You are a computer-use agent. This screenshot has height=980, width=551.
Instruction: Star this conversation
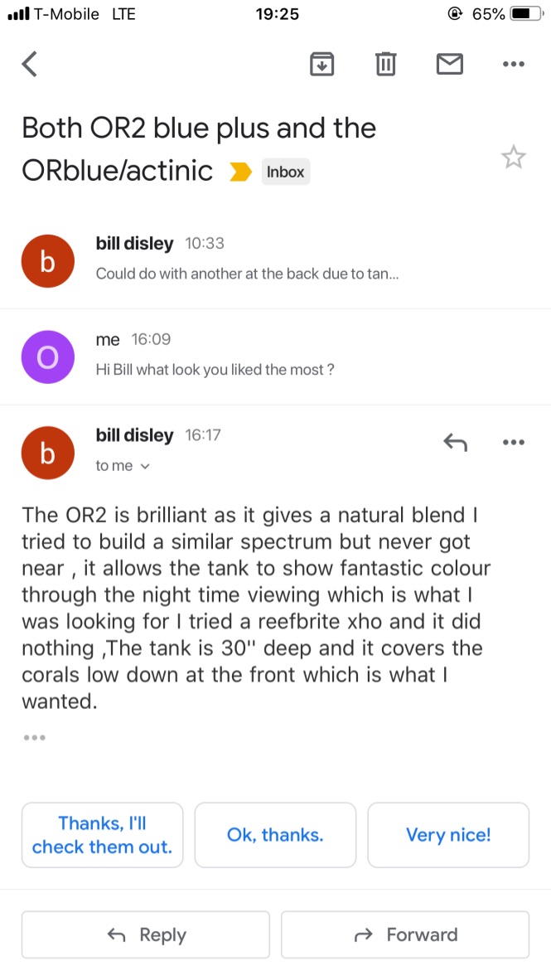[514, 157]
